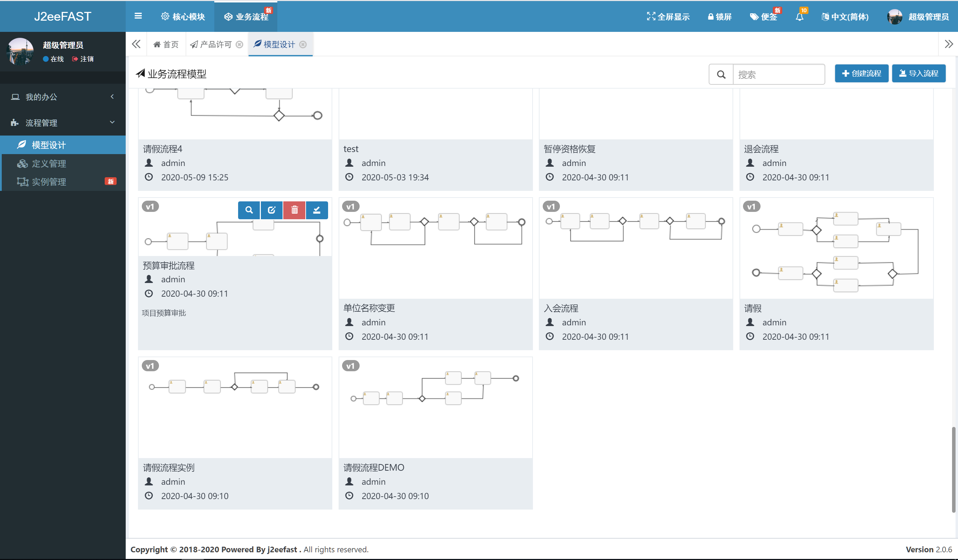Click into the 搜索 input field
This screenshot has width=958, height=560.
[x=778, y=74]
